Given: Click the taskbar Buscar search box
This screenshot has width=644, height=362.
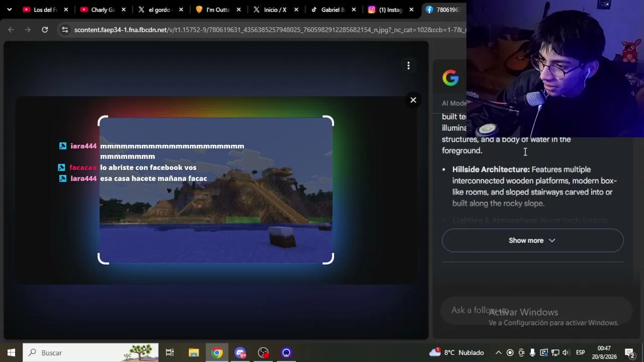Looking at the screenshot, I should pos(91,352).
